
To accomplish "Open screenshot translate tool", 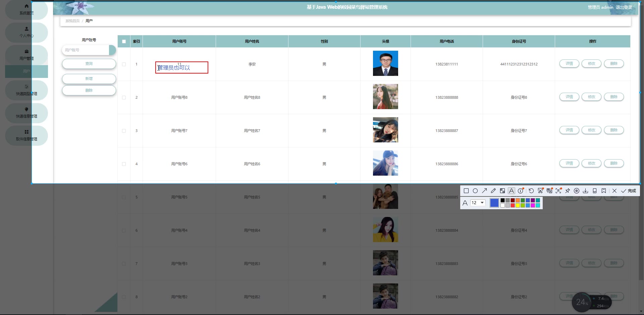I will pyautogui.click(x=549, y=191).
